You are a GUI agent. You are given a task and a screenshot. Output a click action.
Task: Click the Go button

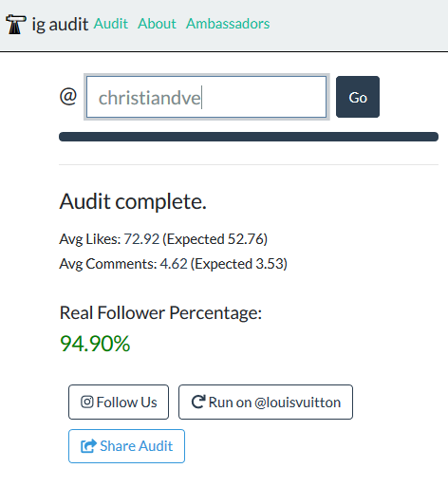coord(358,97)
